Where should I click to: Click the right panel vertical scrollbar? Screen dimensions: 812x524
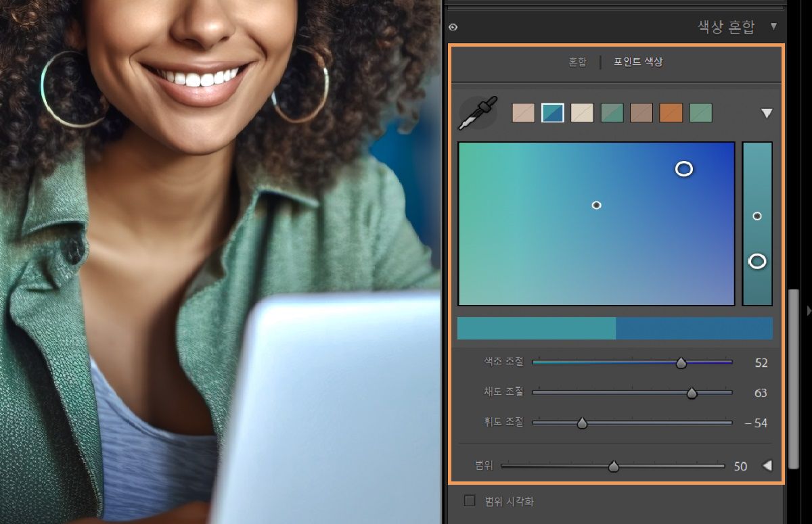point(794,379)
